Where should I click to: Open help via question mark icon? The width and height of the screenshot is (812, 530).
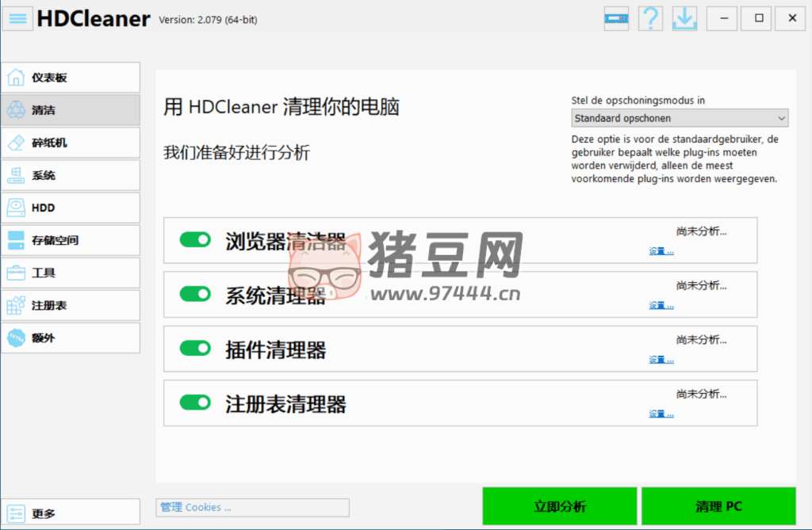(x=650, y=19)
